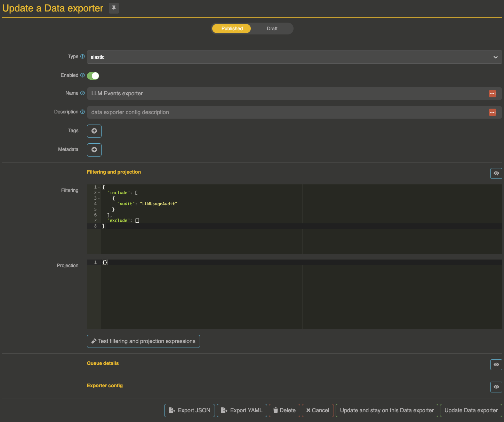The width and height of the screenshot is (504, 422).
Task: Add a new tag with plus button
Action: (x=94, y=131)
